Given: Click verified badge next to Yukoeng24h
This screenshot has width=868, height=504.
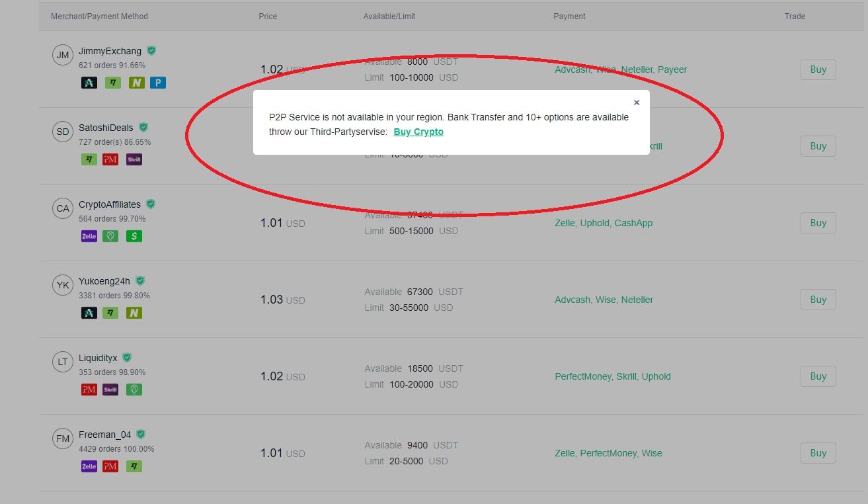Looking at the screenshot, I should 140,281.
